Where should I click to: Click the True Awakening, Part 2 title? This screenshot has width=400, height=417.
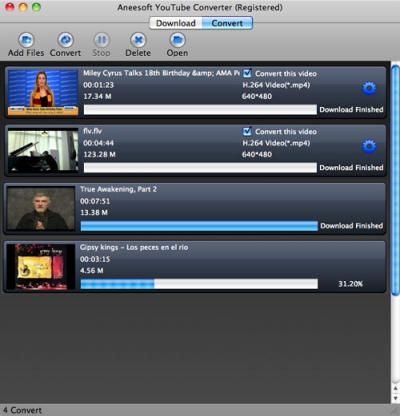118,189
